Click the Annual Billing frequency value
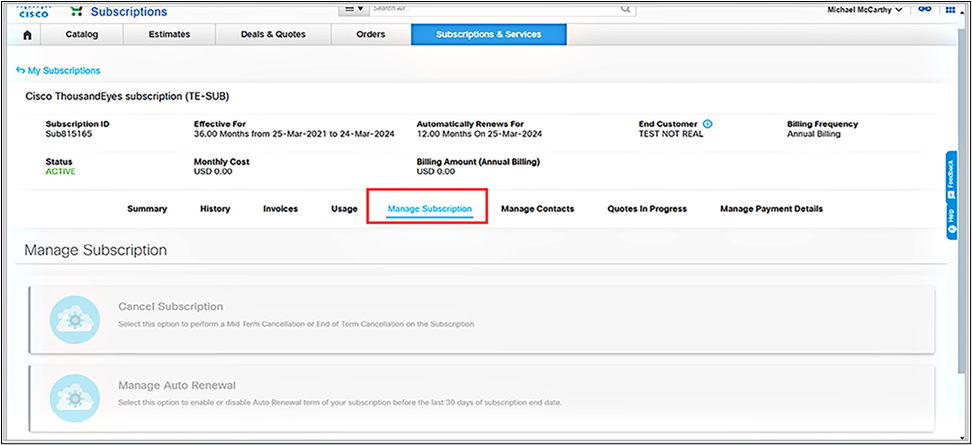 [814, 133]
